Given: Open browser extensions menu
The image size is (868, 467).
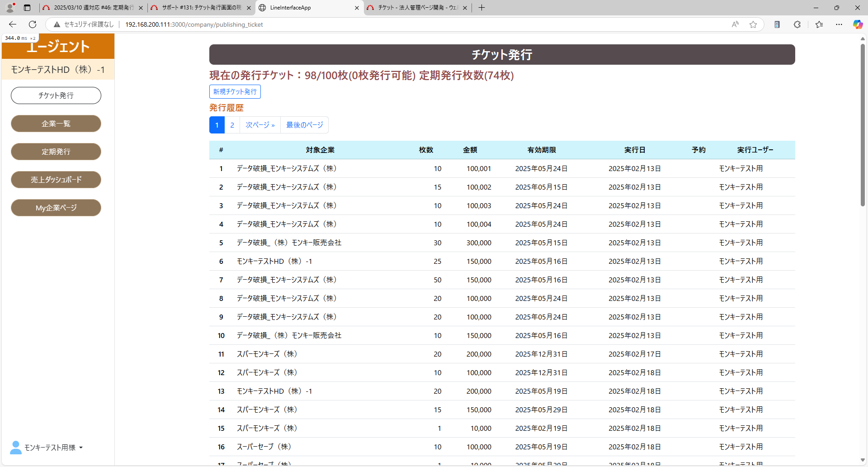Looking at the screenshot, I should click(797, 24).
